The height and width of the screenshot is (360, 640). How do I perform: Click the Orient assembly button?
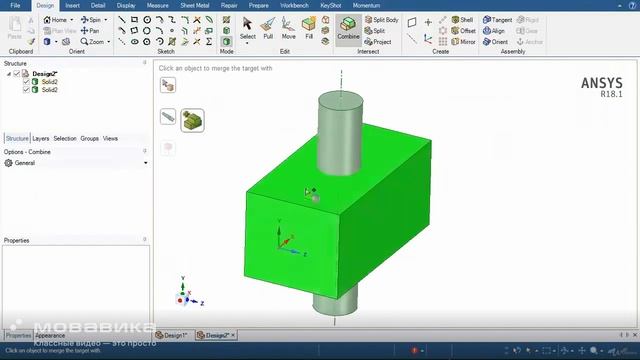495,42
